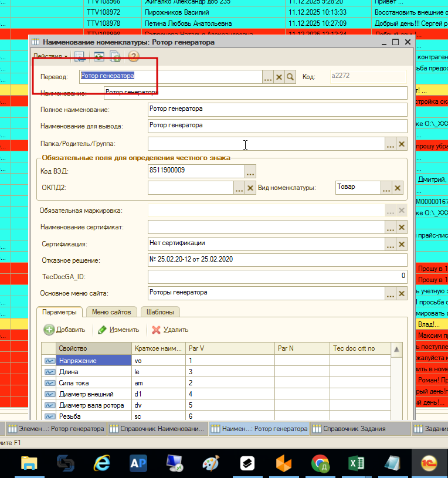Select background row Петина Любовь Анатольевна
This screenshot has width=448, height=478.
224,23
